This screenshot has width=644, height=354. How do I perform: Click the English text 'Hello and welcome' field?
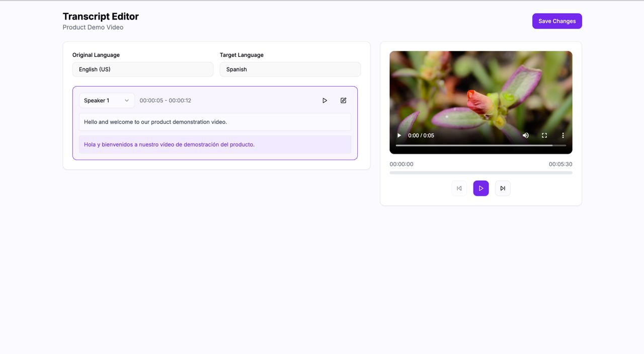pyautogui.click(x=215, y=122)
